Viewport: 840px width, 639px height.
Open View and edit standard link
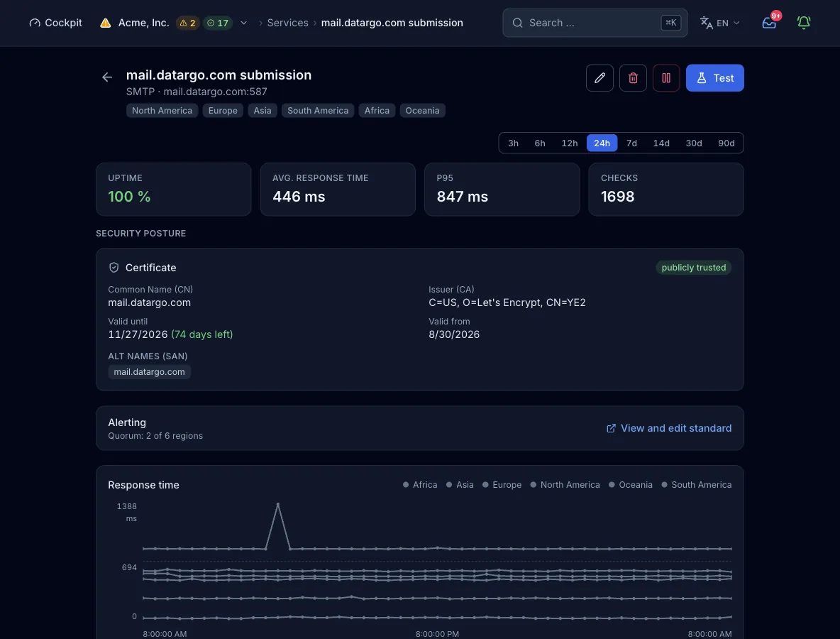click(669, 428)
